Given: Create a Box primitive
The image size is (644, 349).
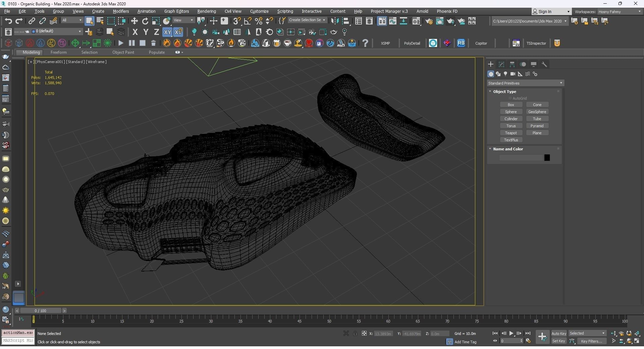Looking at the screenshot, I should (511, 105).
